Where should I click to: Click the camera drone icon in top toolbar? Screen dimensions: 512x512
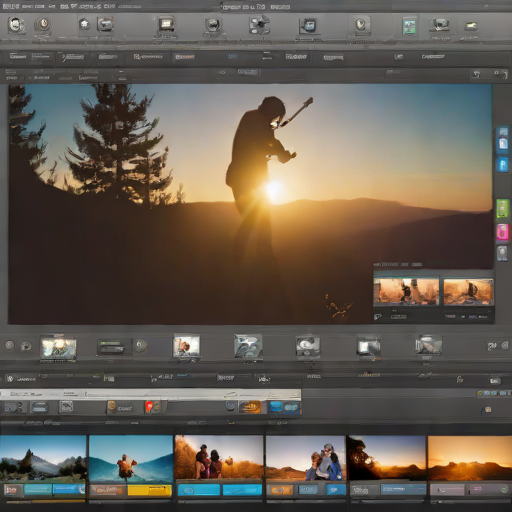coord(259,24)
